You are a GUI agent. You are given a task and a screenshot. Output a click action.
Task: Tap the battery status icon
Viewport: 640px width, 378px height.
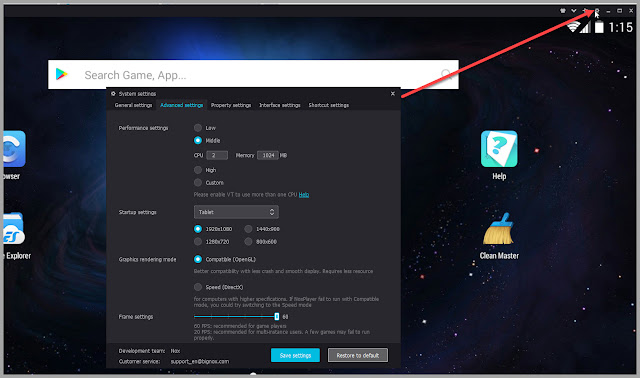tap(599, 27)
